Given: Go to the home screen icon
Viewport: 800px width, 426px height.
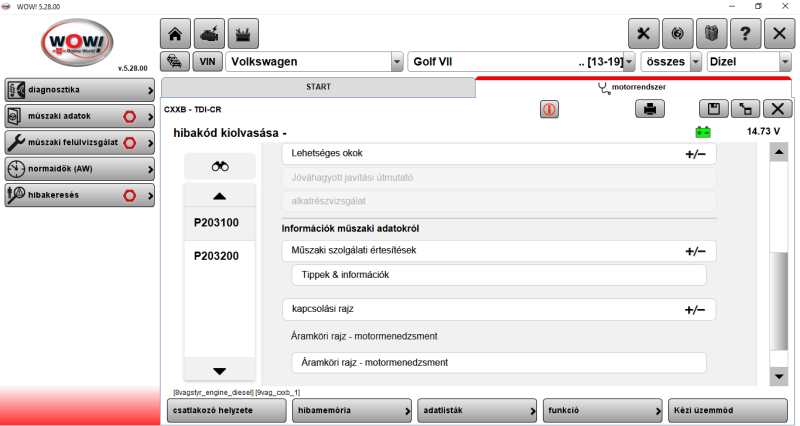Looking at the screenshot, I should click(176, 34).
